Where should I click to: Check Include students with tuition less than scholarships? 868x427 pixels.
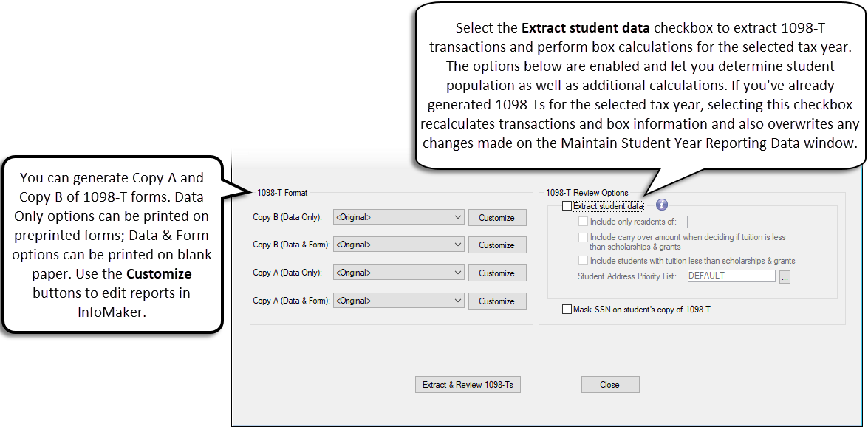(582, 260)
